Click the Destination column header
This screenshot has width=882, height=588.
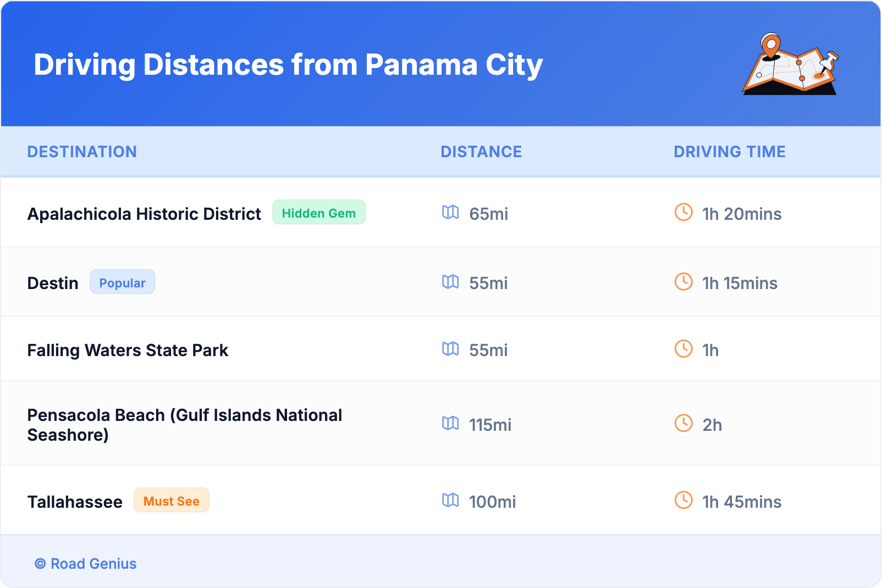82,152
